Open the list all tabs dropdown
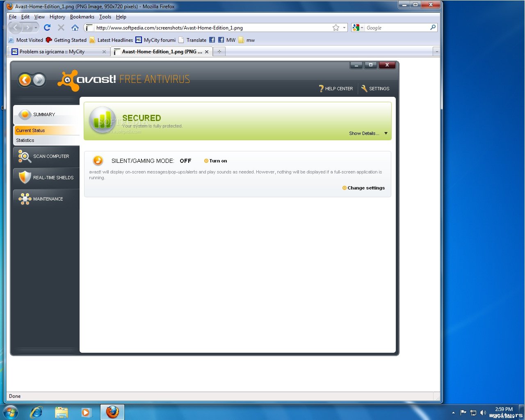 click(x=436, y=52)
